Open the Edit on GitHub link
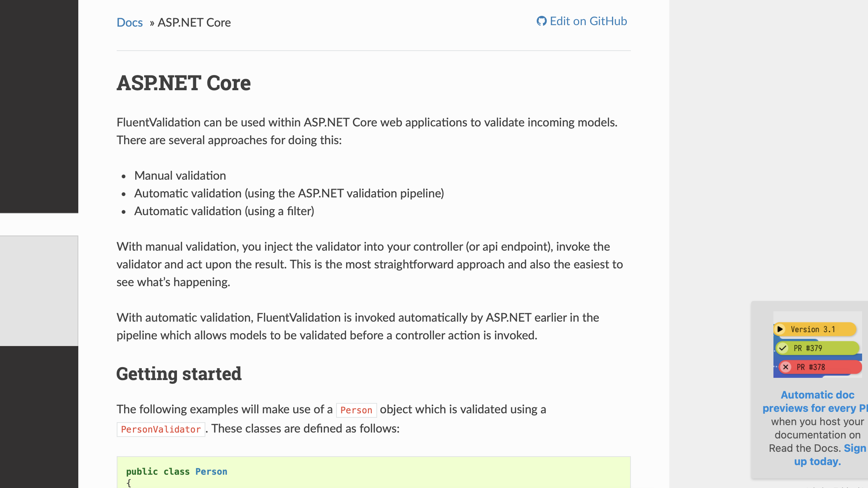The height and width of the screenshot is (488, 868). pyautogui.click(x=588, y=21)
